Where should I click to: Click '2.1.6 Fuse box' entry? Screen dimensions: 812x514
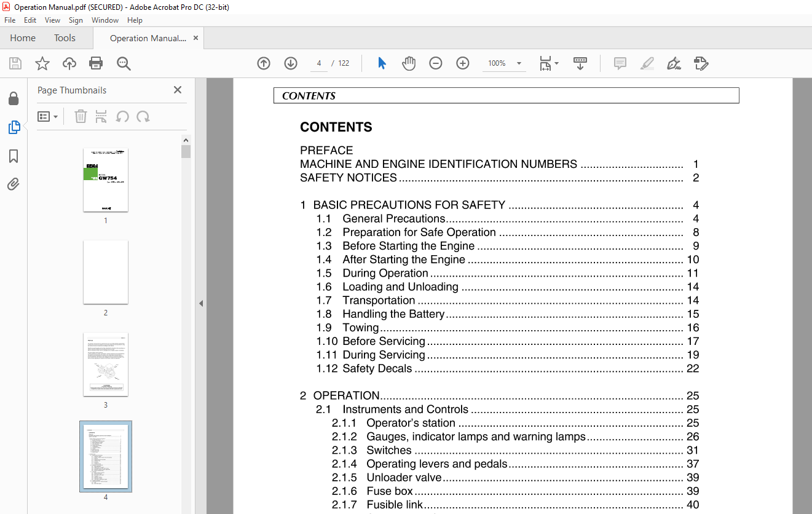[516, 491]
